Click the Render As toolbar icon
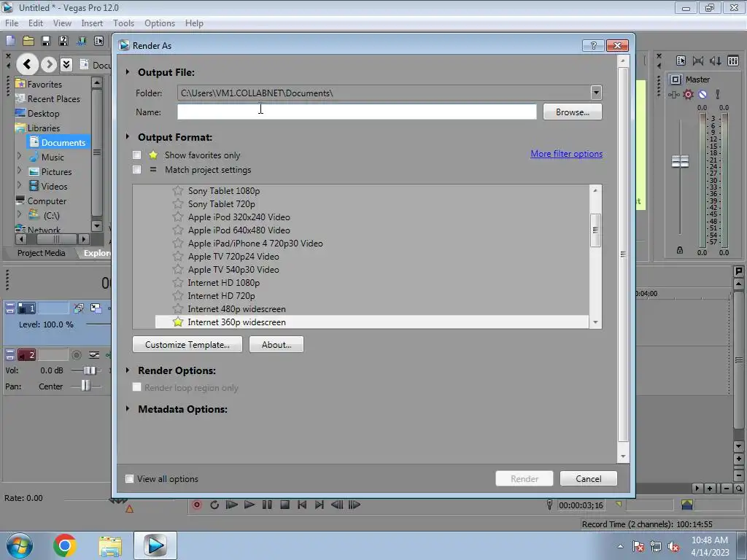747x560 pixels. pyautogui.click(x=81, y=41)
